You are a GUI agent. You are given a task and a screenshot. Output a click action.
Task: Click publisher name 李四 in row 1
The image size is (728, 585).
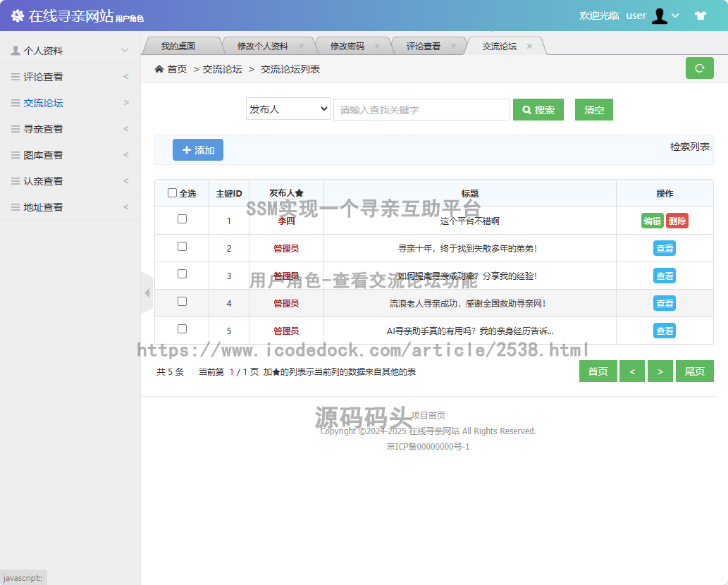286,221
